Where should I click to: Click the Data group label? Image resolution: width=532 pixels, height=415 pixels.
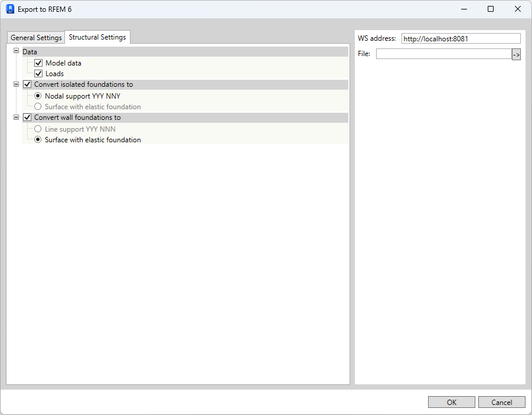click(x=30, y=52)
